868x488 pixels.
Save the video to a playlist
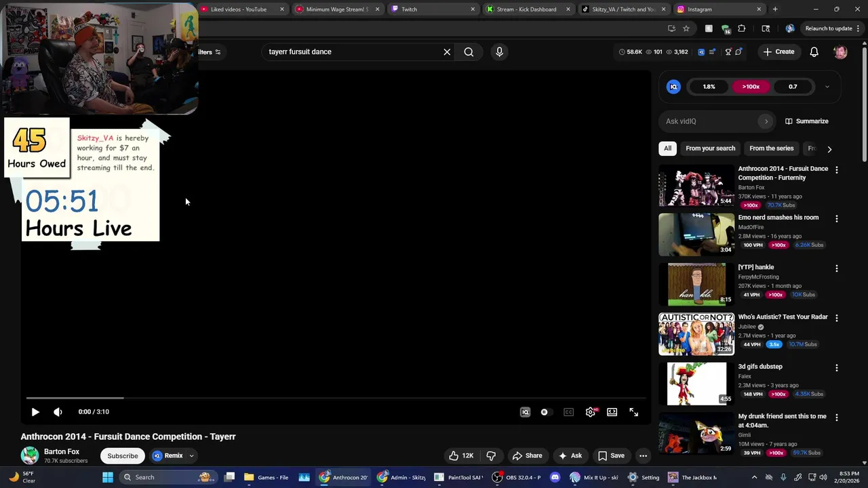[x=611, y=455]
